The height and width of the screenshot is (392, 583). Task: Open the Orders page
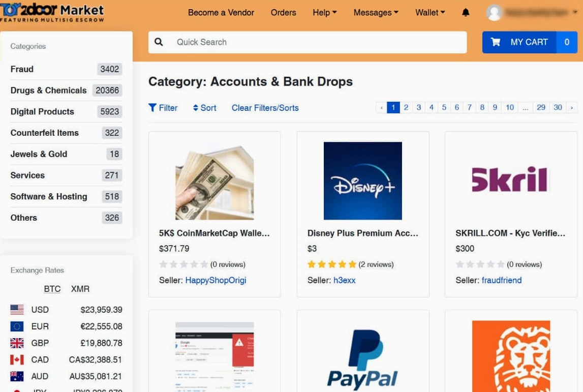pos(283,13)
